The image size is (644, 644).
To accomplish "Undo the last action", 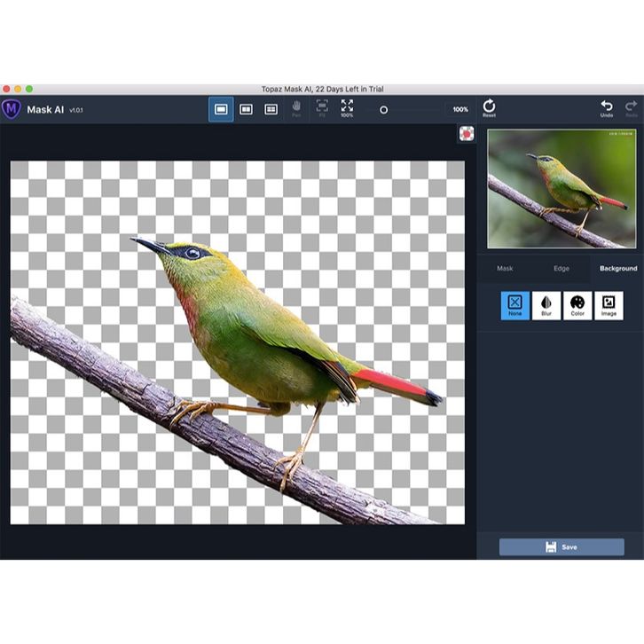I will point(607,108).
